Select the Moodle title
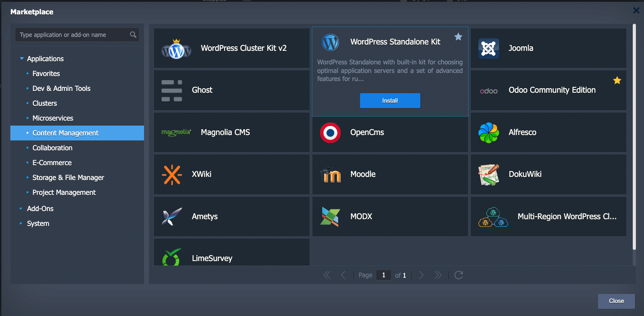644x316 pixels. (x=363, y=174)
